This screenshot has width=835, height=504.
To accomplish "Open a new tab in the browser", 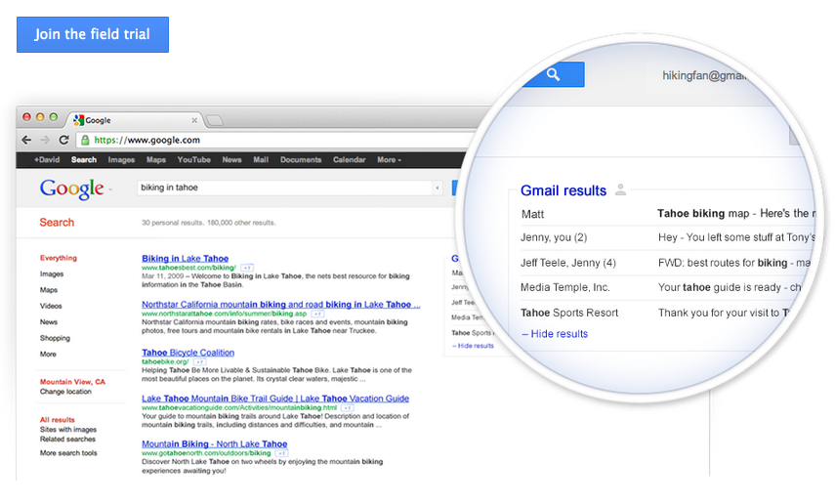I will [x=215, y=120].
